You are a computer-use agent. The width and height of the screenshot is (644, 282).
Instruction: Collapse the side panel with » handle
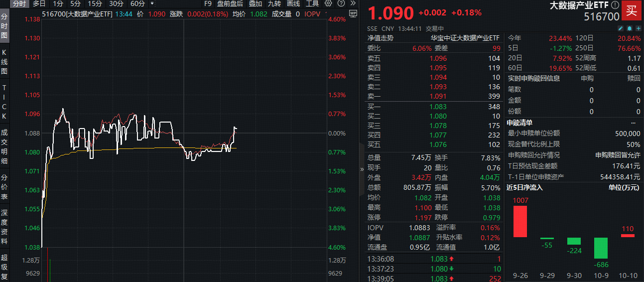click(362, 169)
